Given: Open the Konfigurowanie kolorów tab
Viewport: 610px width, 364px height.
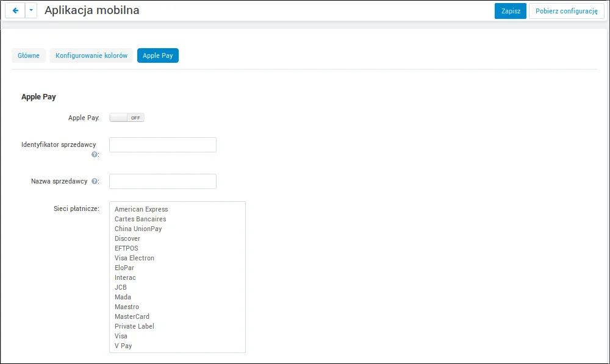Looking at the screenshot, I should pos(91,55).
